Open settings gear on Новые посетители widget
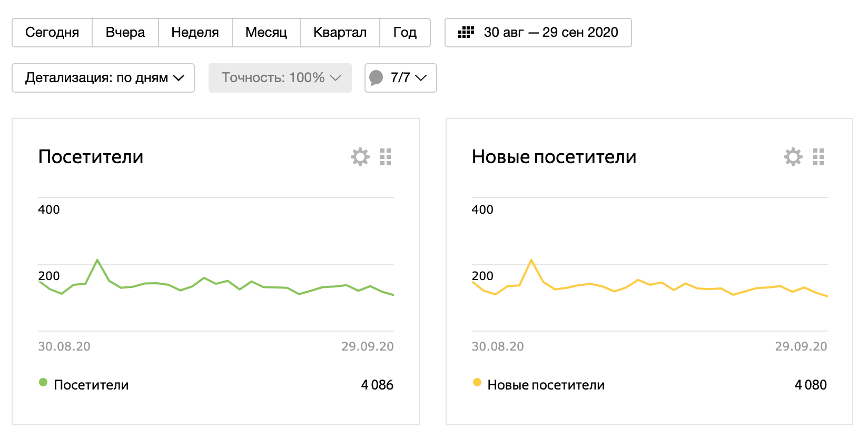868x439 pixels. point(793,157)
